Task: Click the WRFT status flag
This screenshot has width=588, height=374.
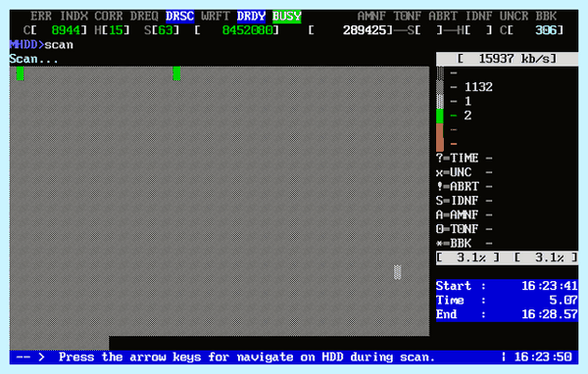Action: 216,16
